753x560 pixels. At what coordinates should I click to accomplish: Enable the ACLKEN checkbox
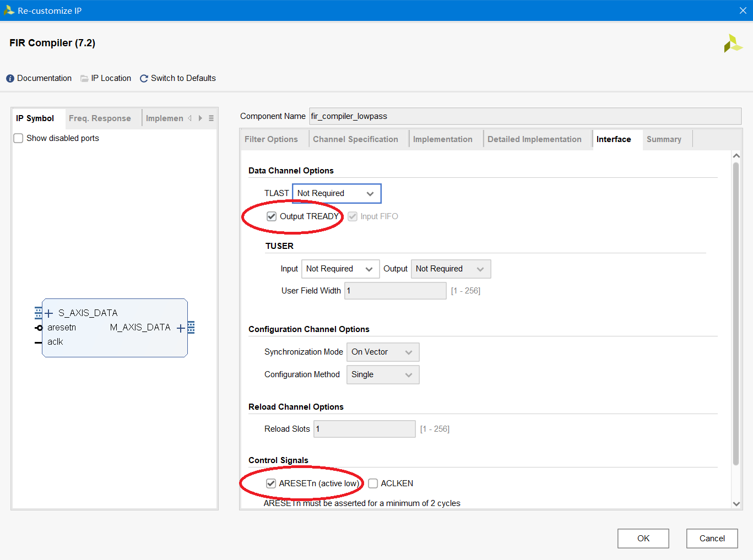click(373, 483)
